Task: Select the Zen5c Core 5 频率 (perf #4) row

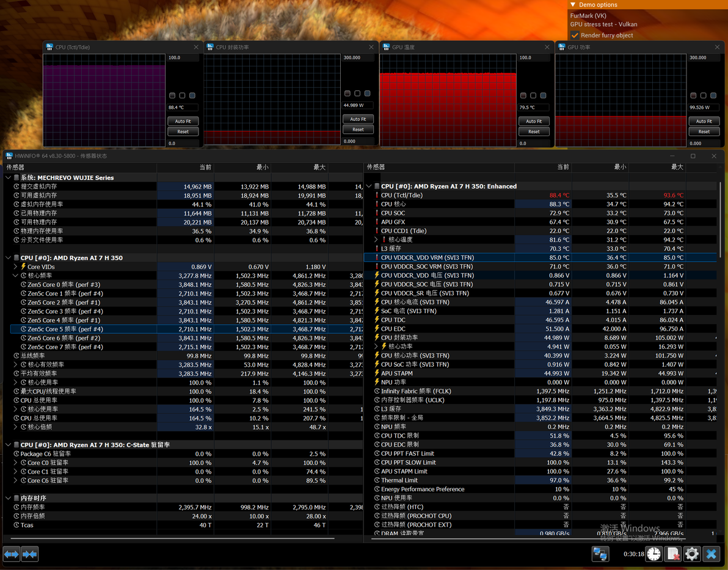Action: pos(187,329)
